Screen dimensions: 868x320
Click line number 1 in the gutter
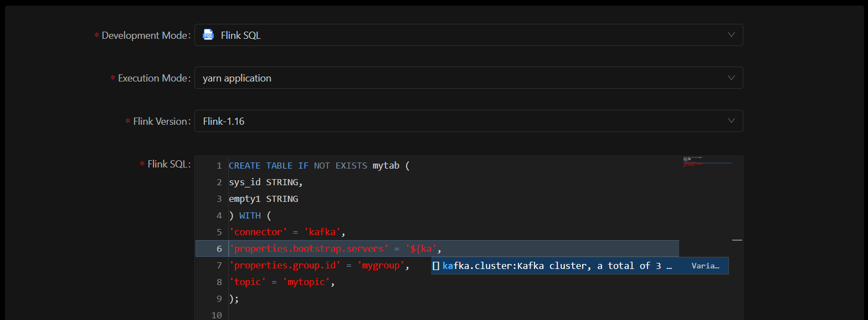point(219,166)
